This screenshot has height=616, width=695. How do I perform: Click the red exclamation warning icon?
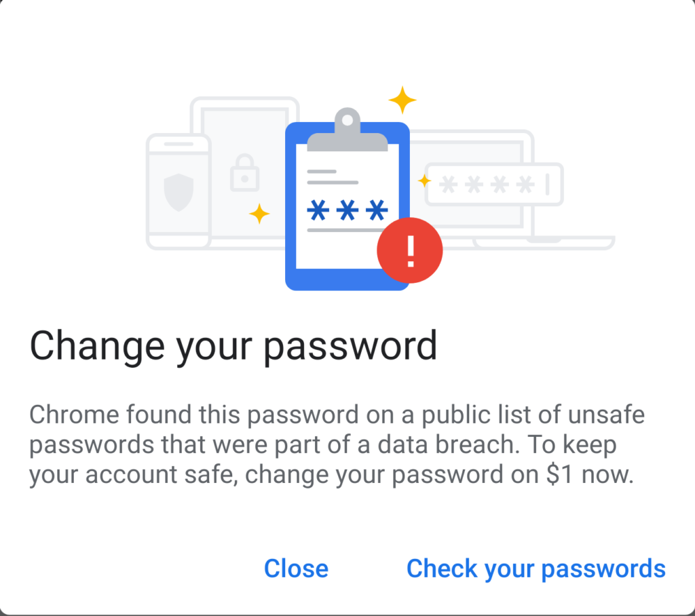[x=410, y=250]
